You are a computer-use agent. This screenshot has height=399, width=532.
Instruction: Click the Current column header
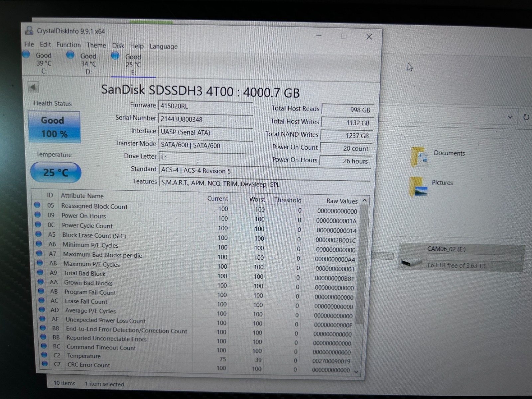coord(218,199)
